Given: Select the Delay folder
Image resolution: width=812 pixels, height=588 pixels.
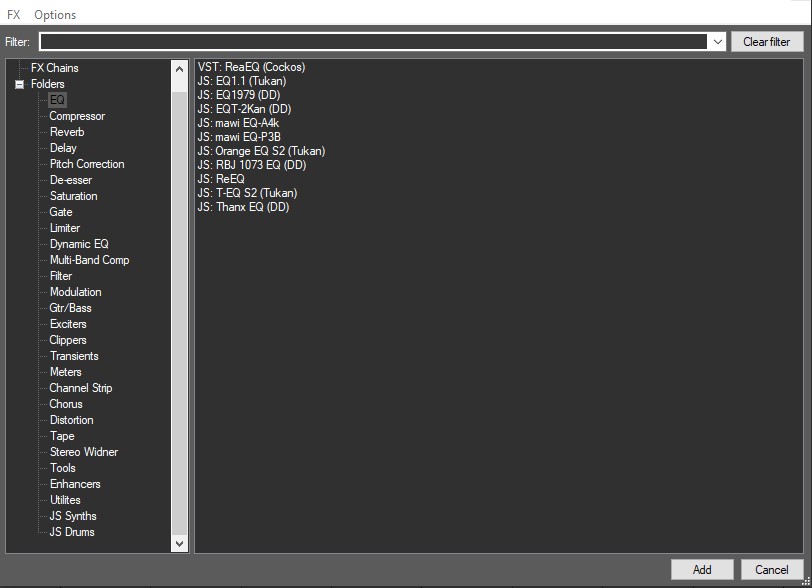Looking at the screenshot, I should 63,148.
